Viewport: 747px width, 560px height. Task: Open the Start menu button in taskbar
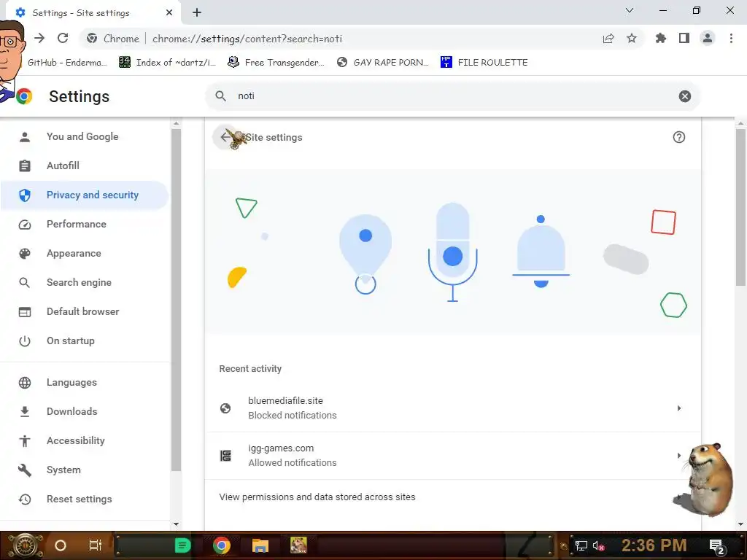click(25, 545)
